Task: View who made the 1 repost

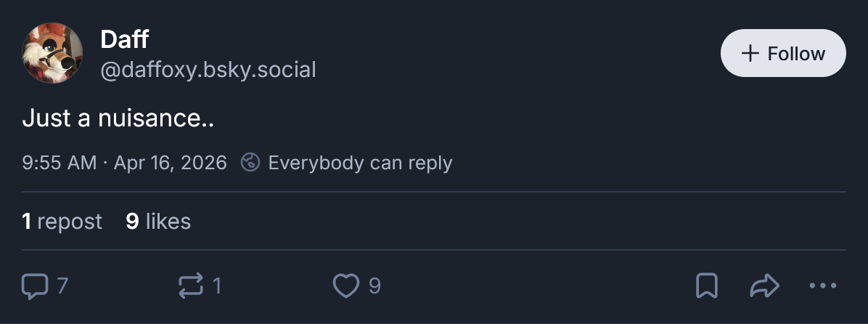Action: (62, 221)
